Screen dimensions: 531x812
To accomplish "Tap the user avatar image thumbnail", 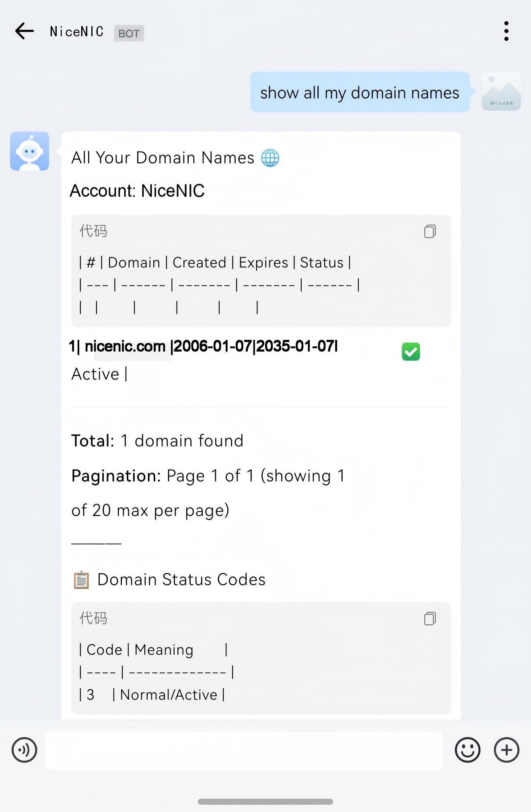I will (501, 91).
